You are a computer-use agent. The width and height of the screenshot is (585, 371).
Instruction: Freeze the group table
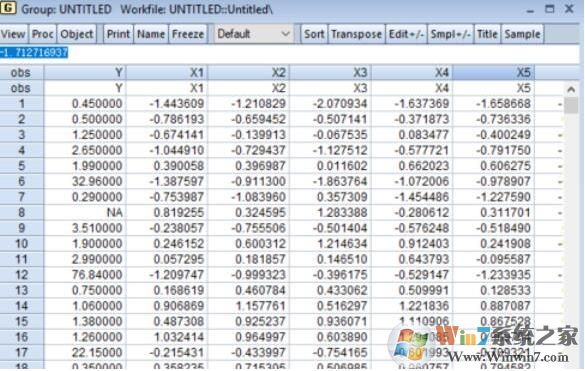188,34
